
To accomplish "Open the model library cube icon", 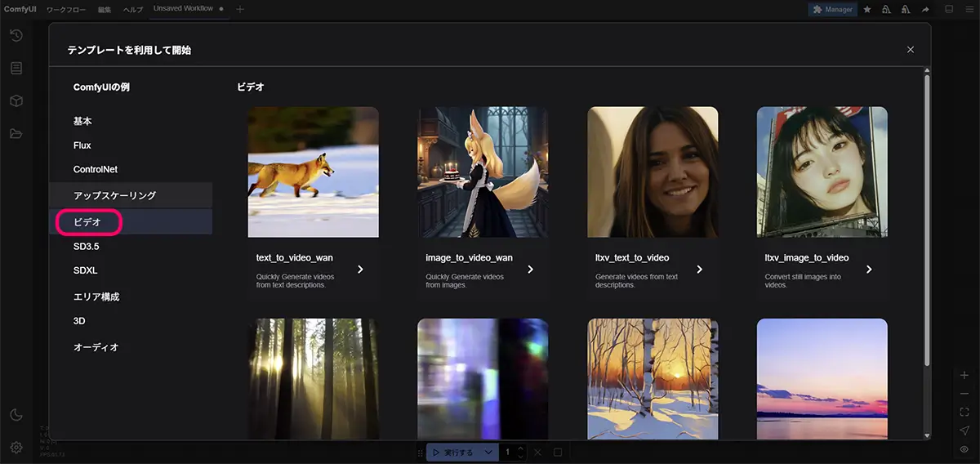I will (16, 100).
